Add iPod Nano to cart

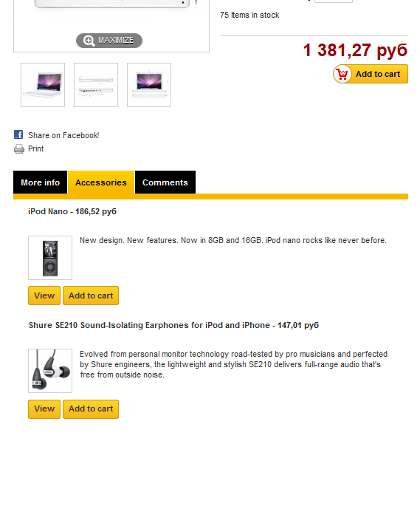tap(91, 296)
